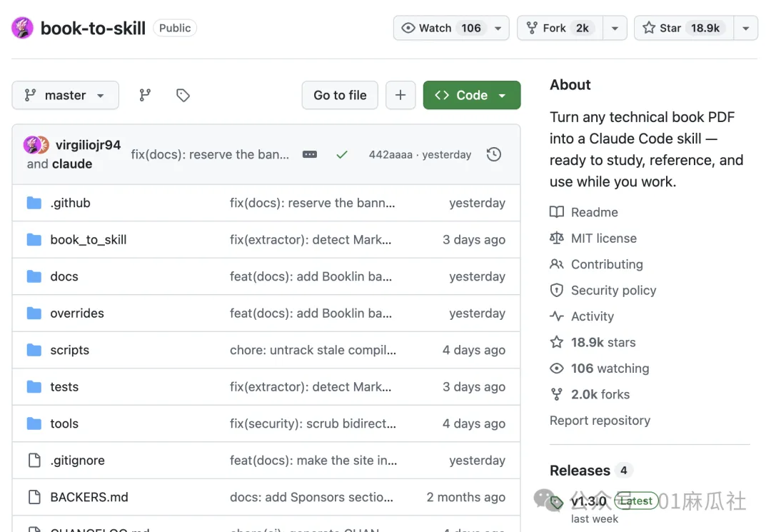Open the Watch options dropdown arrow
The width and height of the screenshot is (771, 532).
coord(498,28)
